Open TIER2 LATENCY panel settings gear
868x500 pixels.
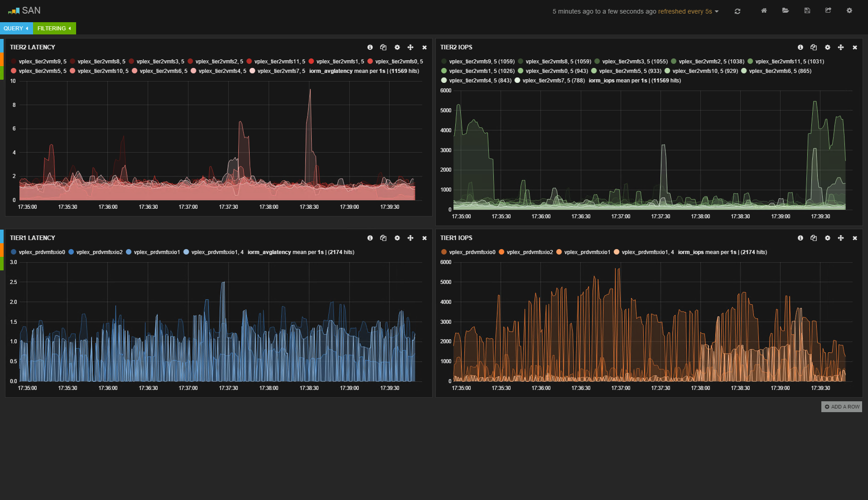click(397, 47)
